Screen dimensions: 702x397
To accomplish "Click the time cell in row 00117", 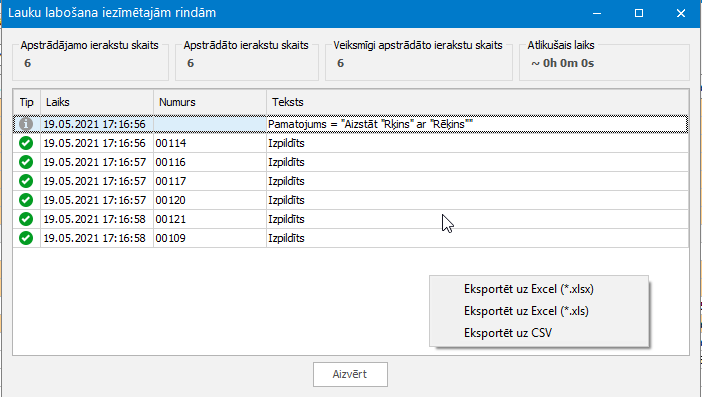I will click(x=97, y=181).
